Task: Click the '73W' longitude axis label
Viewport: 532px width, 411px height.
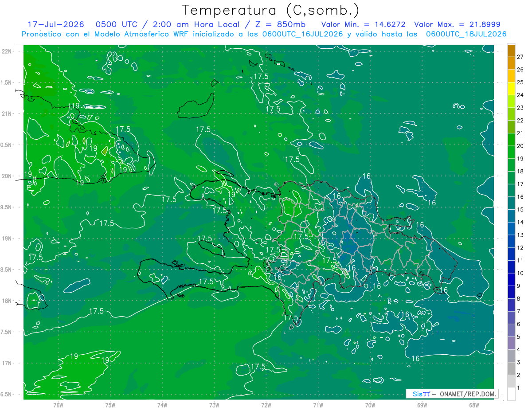Action: [x=214, y=405]
